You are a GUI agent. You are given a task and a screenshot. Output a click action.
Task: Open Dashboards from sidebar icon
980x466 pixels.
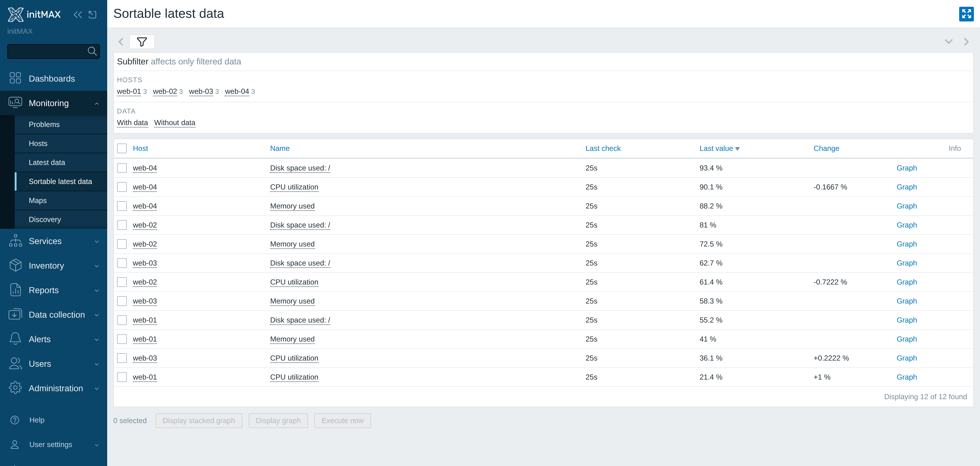pyautogui.click(x=15, y=78)
